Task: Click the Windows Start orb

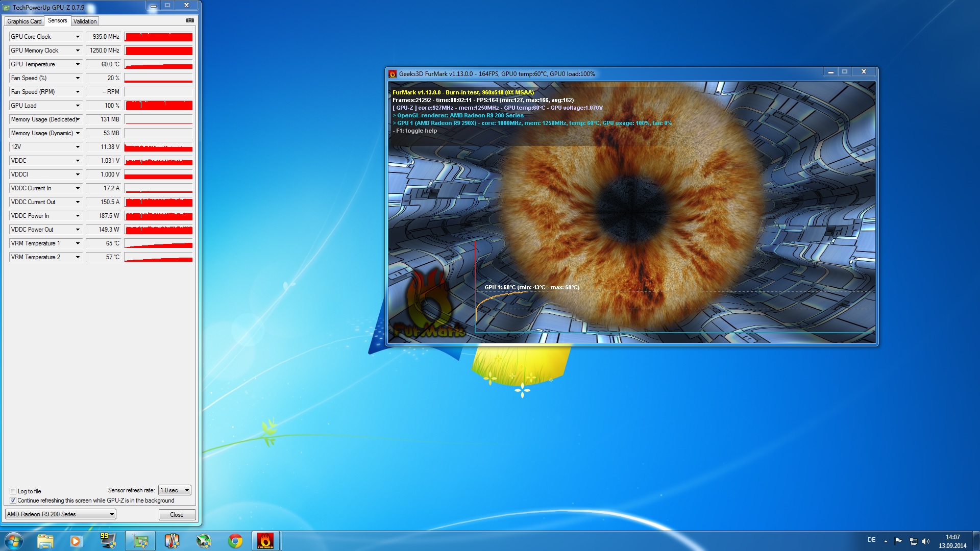Action: click(14, 541)
